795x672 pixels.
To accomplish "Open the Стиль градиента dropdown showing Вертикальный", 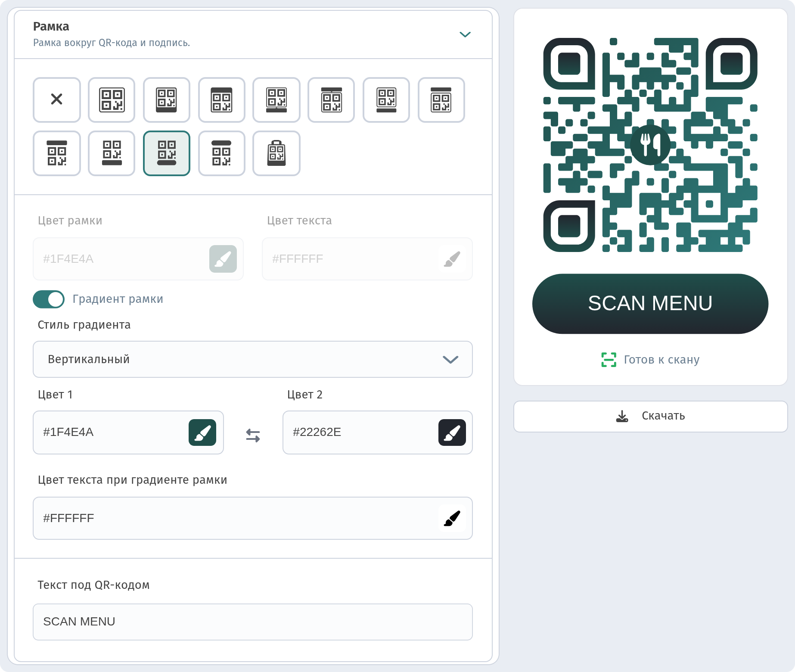I will click(x=253, y=359).
